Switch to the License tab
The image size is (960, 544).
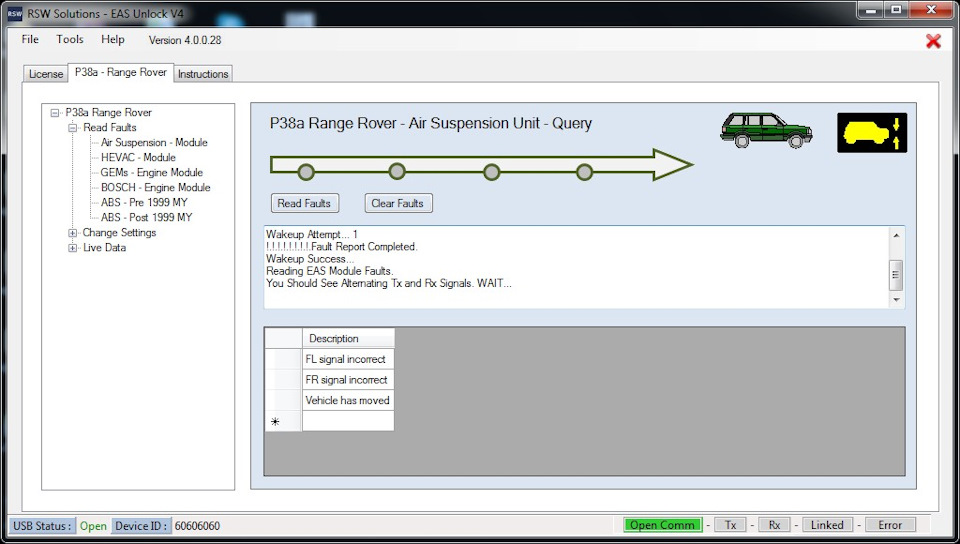pos(46,74)
